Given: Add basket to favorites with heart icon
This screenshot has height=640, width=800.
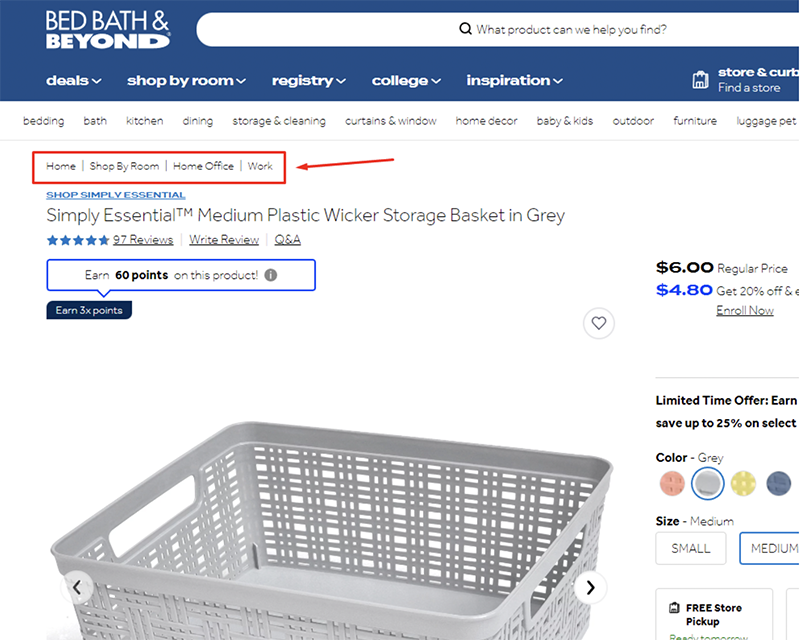Looking at the screenshot, I should 598,323.
